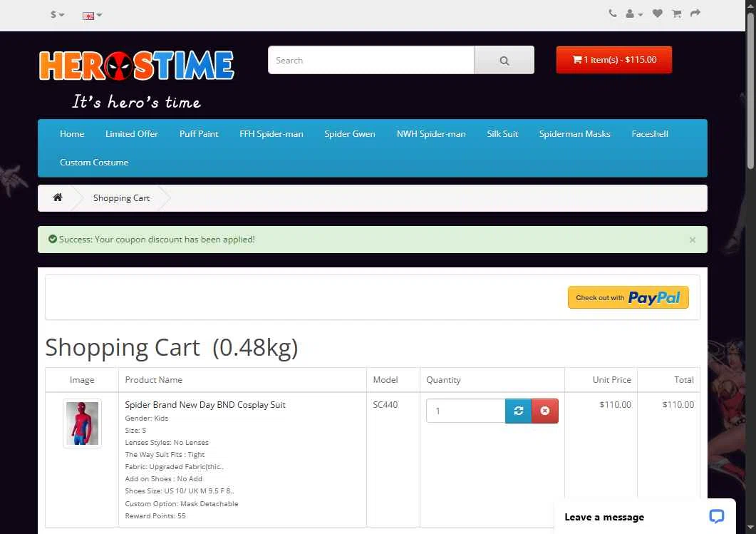
Task: Open the language flag dropdown
Action: tap(92, 16)
